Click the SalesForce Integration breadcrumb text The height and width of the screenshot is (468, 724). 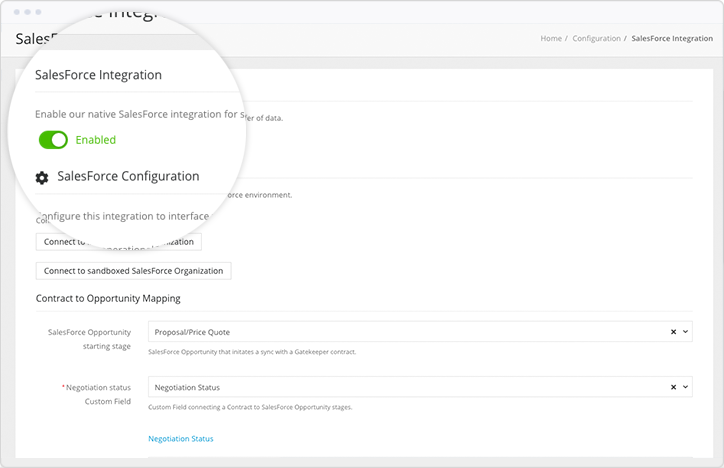click(672, 38)
